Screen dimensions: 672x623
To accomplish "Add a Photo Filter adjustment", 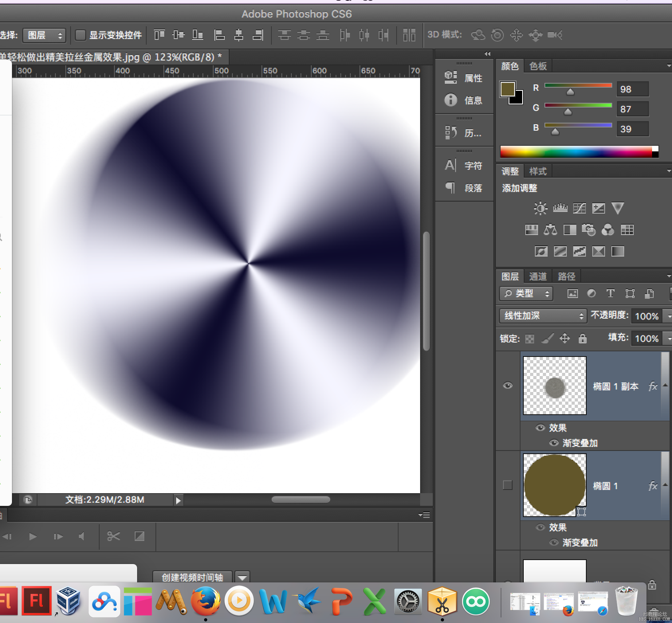I will coord(589,229).
